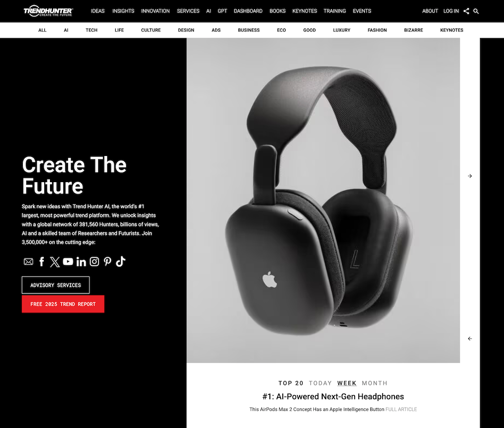This screenshot has height=428, width=504.
Task: Click the LinkedIn icon
Action: [x=81, y=262]
